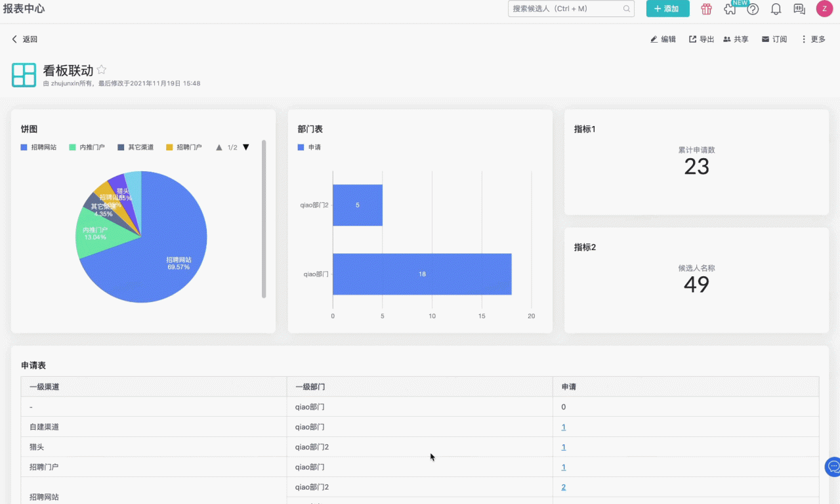Click the qiao部门2 bar with value 5
This screenshot has height=504, width=840.
[358, 205]
